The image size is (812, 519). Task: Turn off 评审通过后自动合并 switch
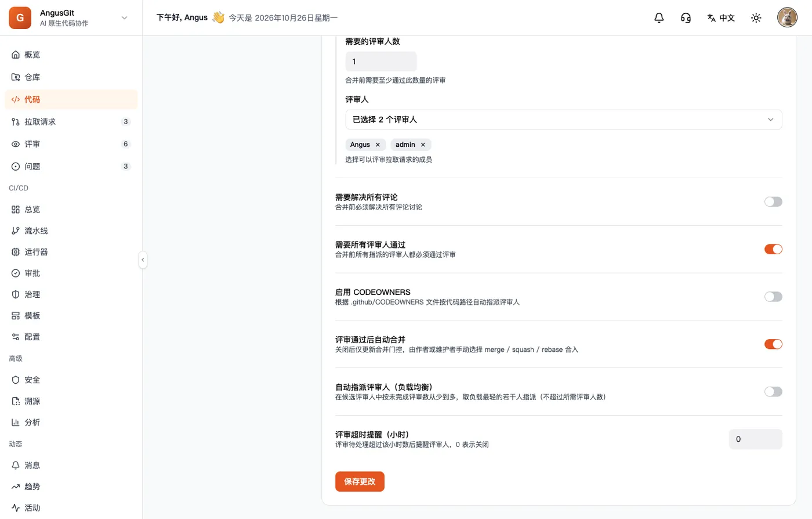773,344
